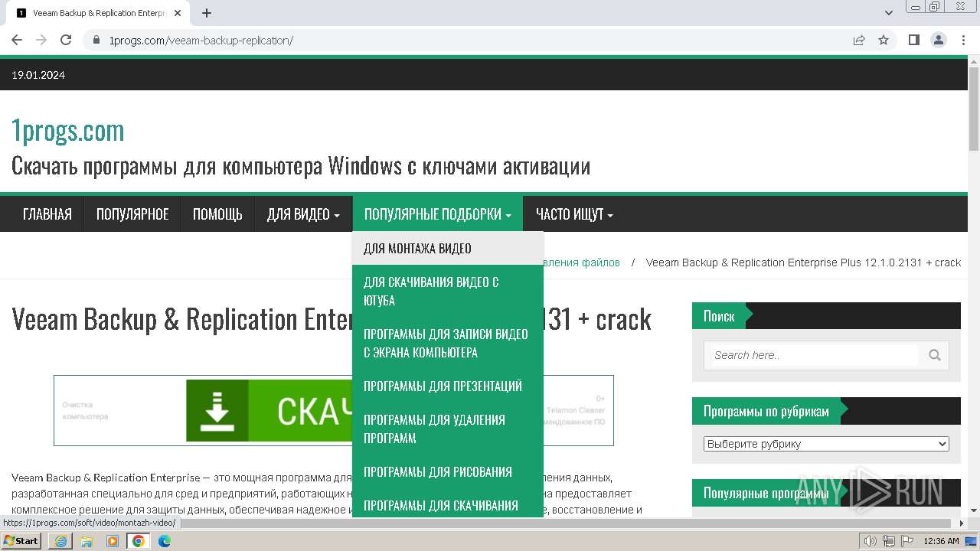Viewport: 980px width, 551px height.
Task: Open the ГЛАВНАЯ menu item
Action: (47, 214)
